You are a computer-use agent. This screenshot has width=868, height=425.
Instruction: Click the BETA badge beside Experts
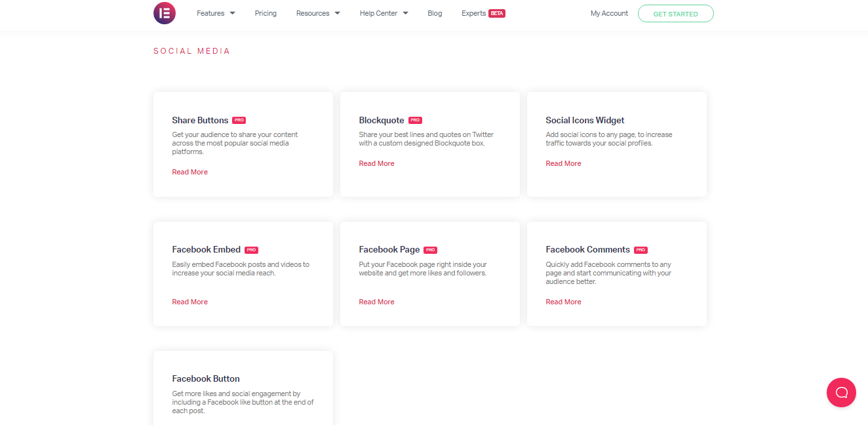coord(497,13)
